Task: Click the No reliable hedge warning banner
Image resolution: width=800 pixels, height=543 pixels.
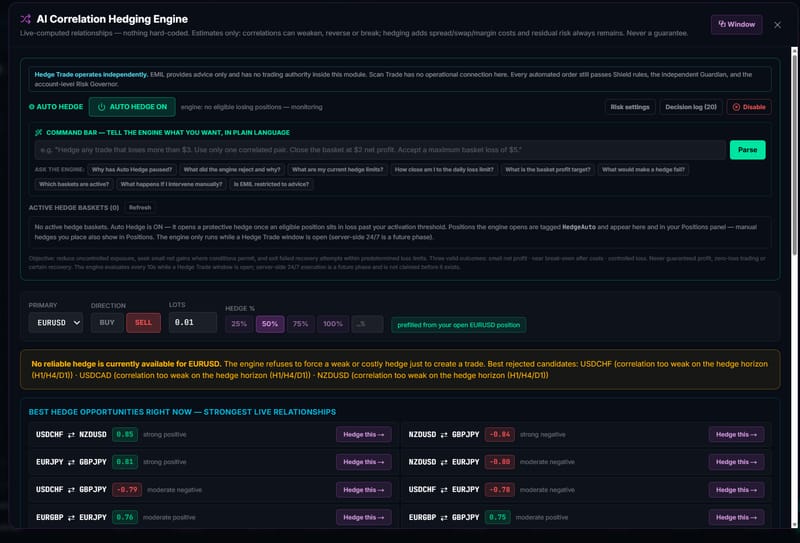Action: (400, 369)
